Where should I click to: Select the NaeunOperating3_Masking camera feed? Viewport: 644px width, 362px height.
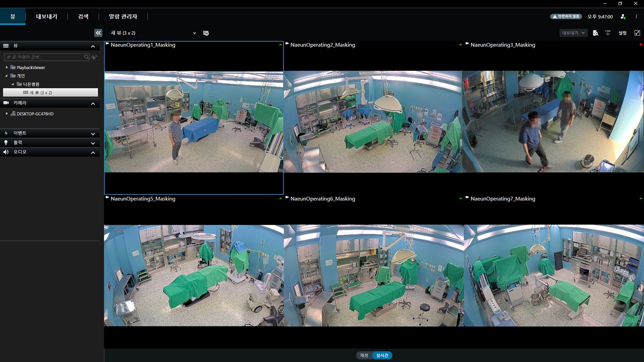pos(553,121)
